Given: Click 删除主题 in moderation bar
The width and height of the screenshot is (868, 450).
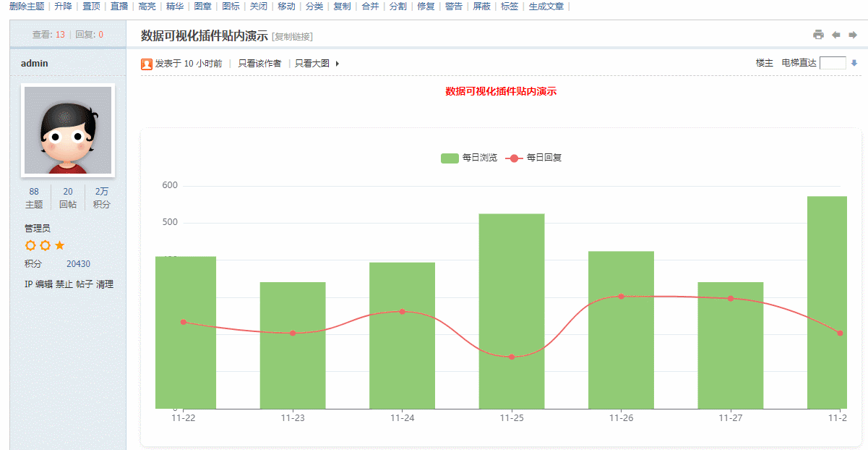Looking at the screenshot, I should click(x=27, y=7).
